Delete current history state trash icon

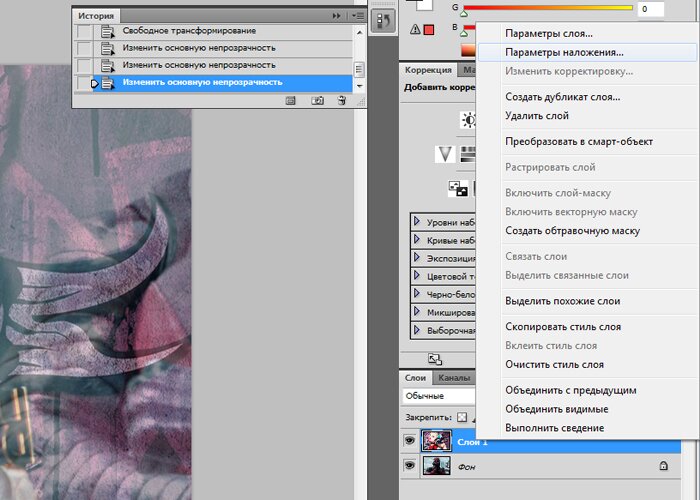point(342,100)
